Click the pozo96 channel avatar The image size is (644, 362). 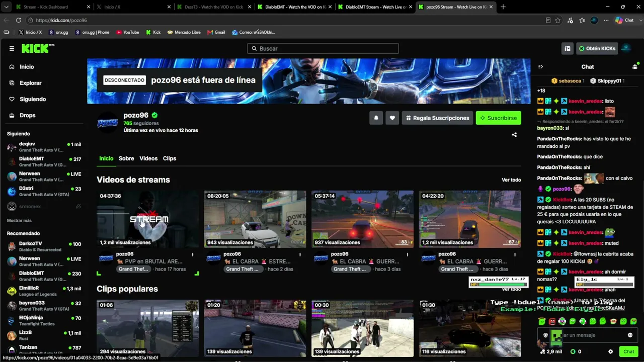108,122
